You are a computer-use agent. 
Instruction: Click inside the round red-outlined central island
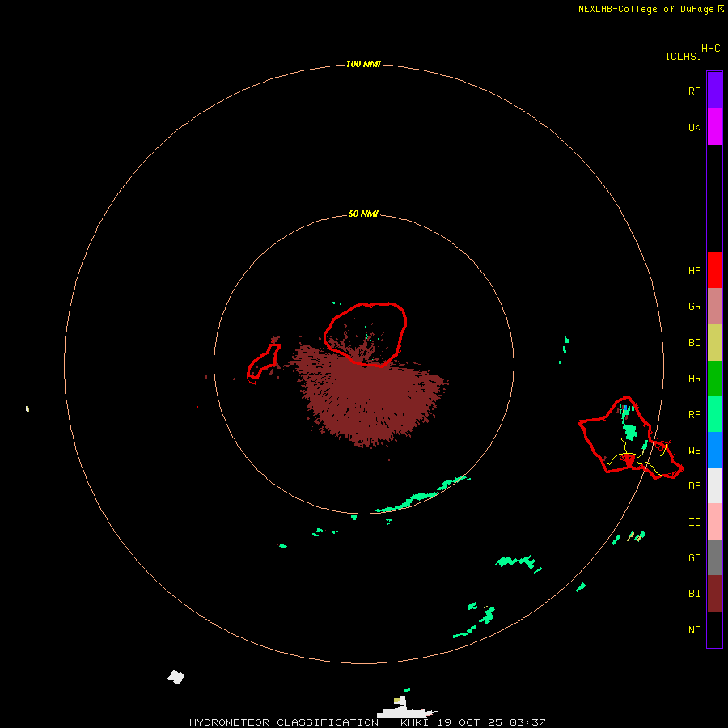366,333
